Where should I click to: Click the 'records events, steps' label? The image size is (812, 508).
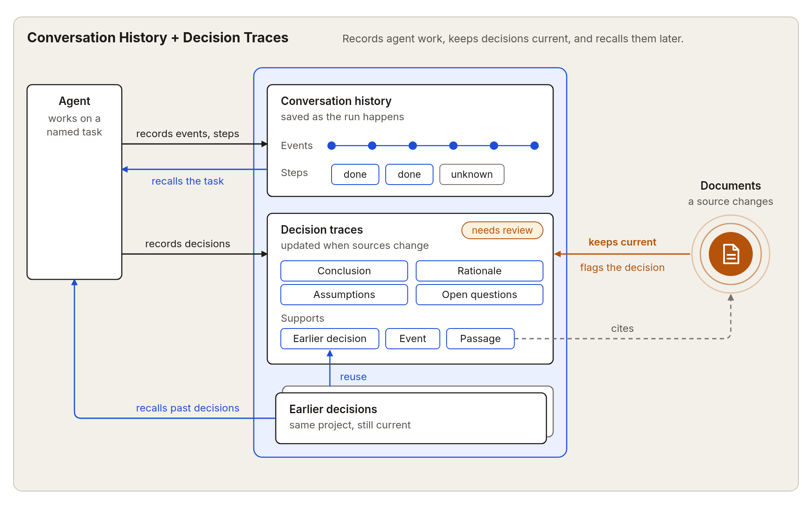[188, 134]
